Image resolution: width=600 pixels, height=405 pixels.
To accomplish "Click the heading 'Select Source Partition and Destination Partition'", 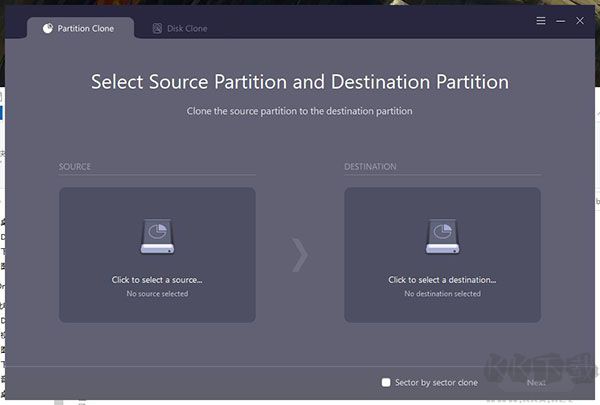I will pos(300,82).
